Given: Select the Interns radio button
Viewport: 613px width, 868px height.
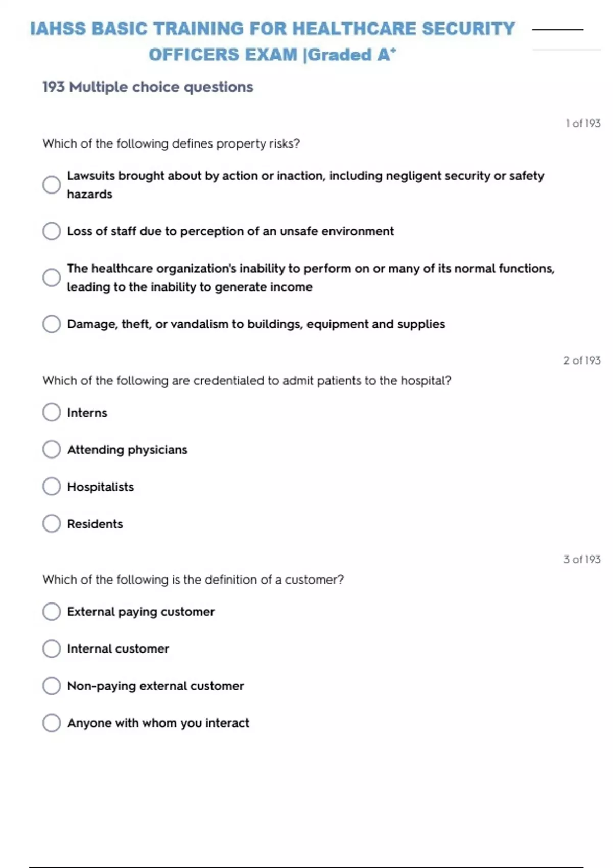Looking at the screenshot, I should [52, 413].
